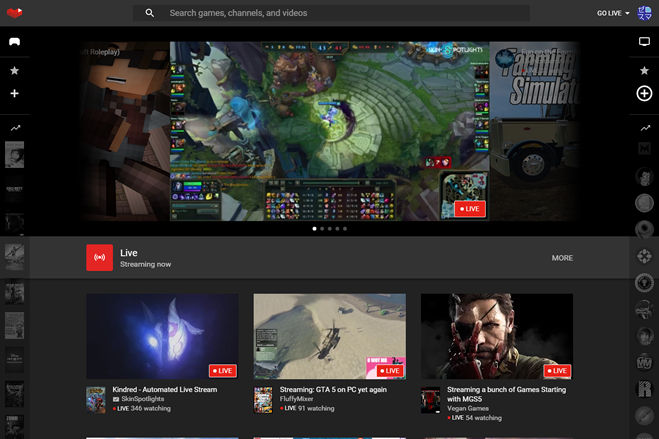659x439 pixels.
Task: Visit the Vegan Games channel link
Action: (x=468, y=408)
